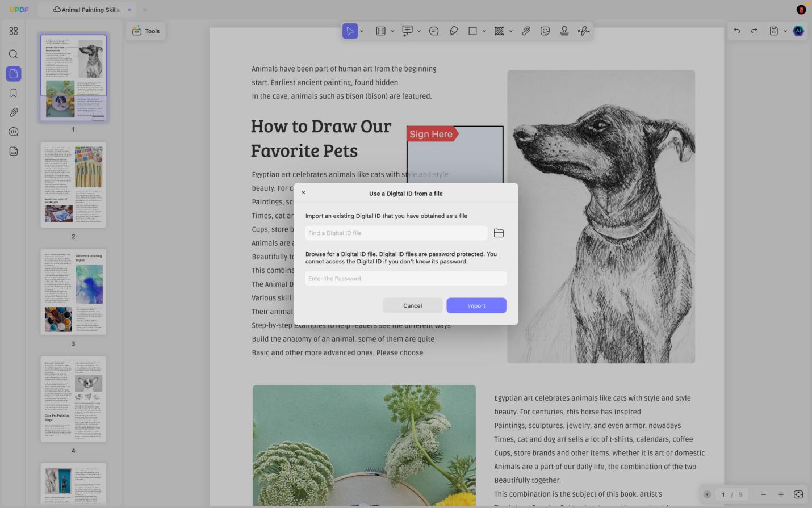Select the hatched area redaction tool
Image resolution: width=812 pixels, height=508 pixels.
pos(499,31)
